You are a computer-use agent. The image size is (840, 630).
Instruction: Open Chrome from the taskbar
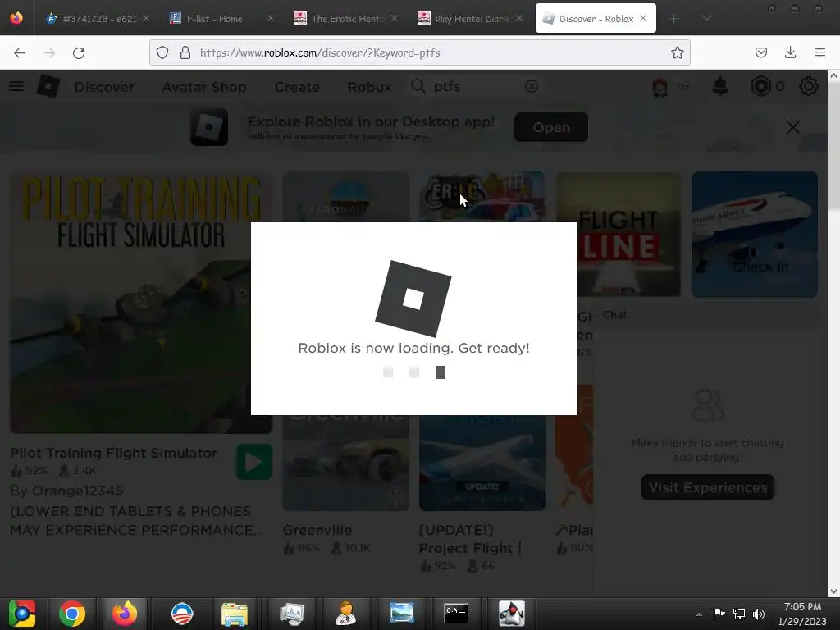coord(72,614)
